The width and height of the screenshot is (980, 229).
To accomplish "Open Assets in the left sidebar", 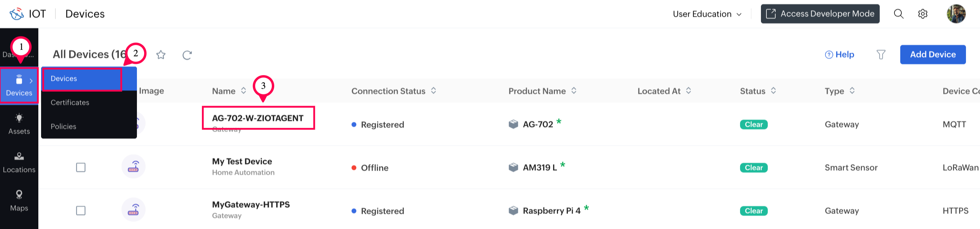I will tap(19, 124).
